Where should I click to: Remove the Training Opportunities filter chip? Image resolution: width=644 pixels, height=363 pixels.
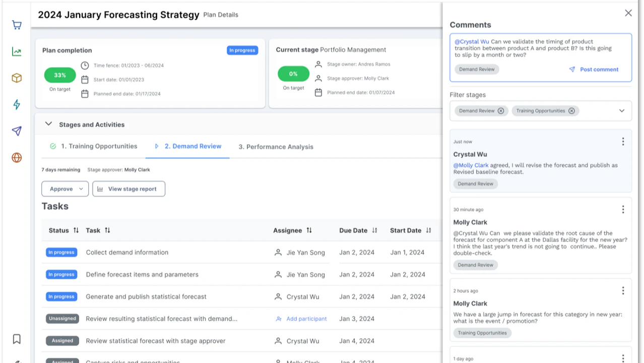click(571, 110)
